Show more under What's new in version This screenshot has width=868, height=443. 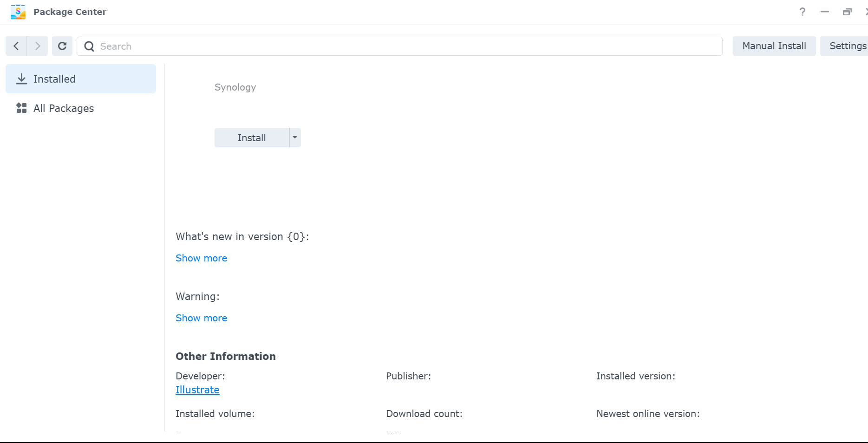[x=201, y=258]
